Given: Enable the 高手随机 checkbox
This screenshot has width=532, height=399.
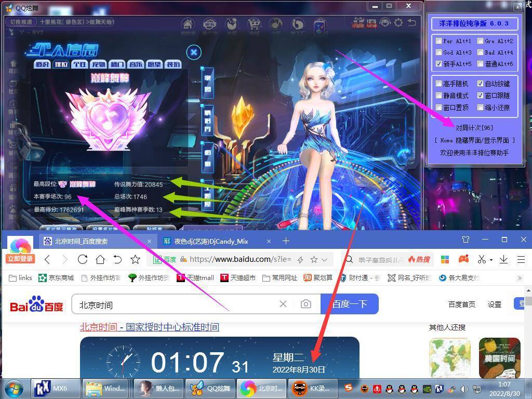Looking at the screenshot, I should 438,84.
